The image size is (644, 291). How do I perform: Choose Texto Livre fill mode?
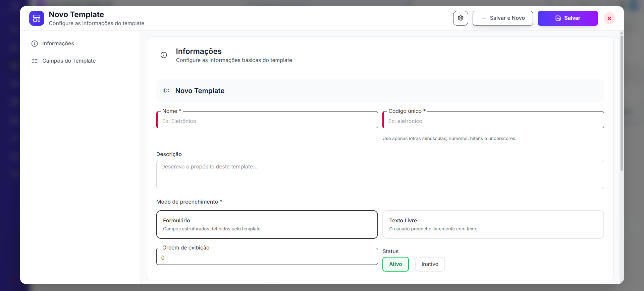(493, 224)
